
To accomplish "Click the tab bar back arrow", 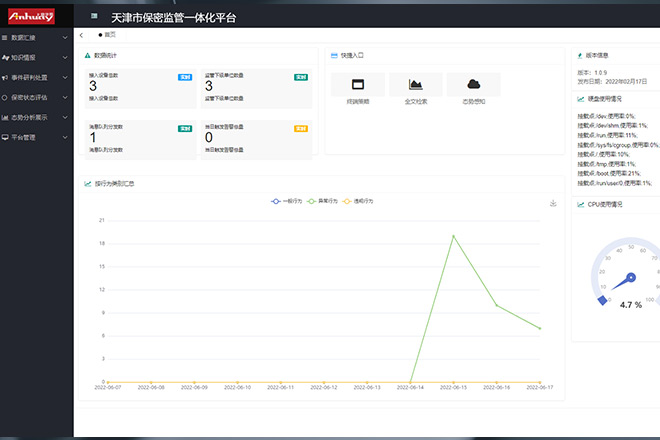I will tap(80, 34).
